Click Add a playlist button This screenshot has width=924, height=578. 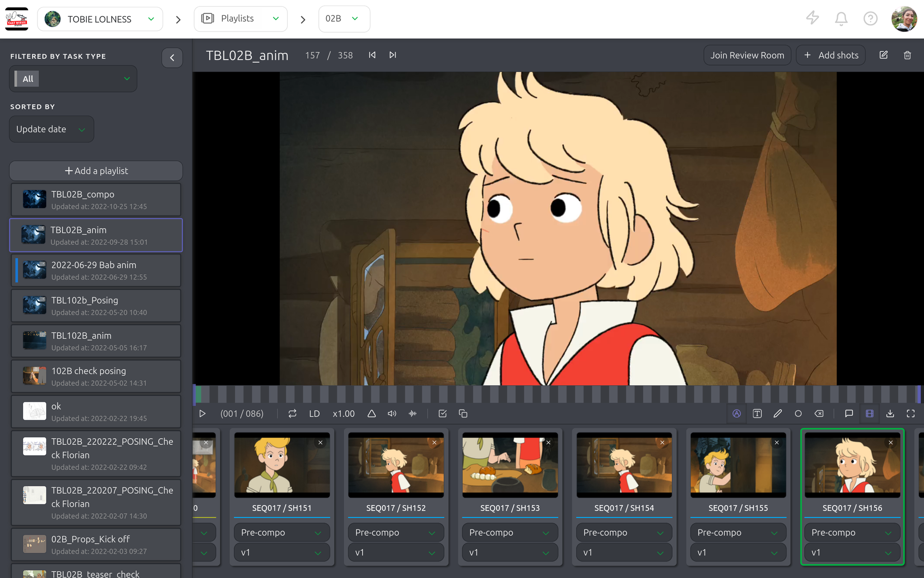tap(96, 171)
